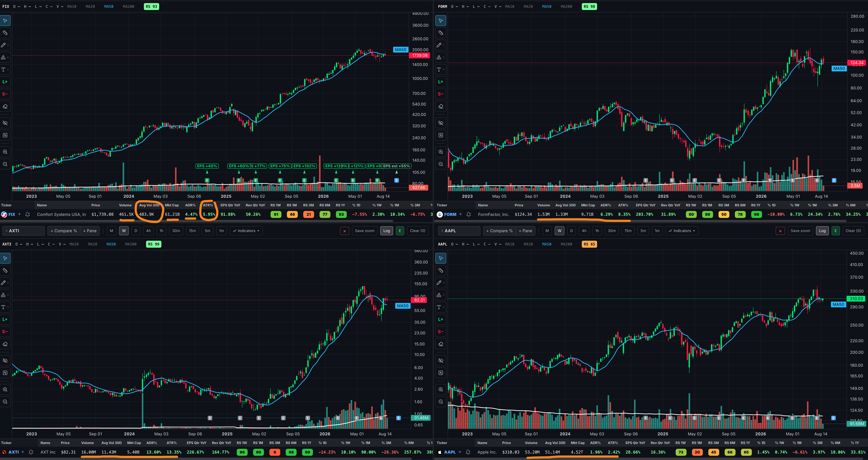The width and height of the screenshot is (868, 460).
Task: Toggle MA200 in the FIX chart header
Action: (128, 6)
